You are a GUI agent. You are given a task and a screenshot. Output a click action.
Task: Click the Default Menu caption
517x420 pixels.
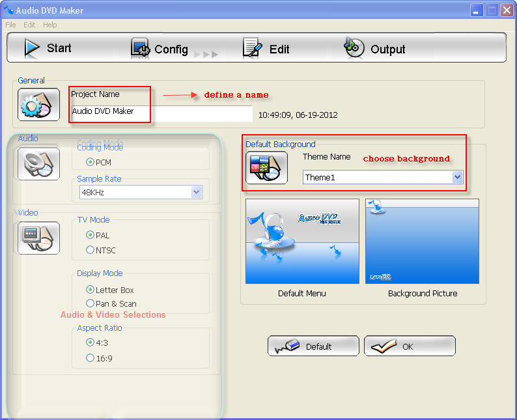(x=302, y=294)
